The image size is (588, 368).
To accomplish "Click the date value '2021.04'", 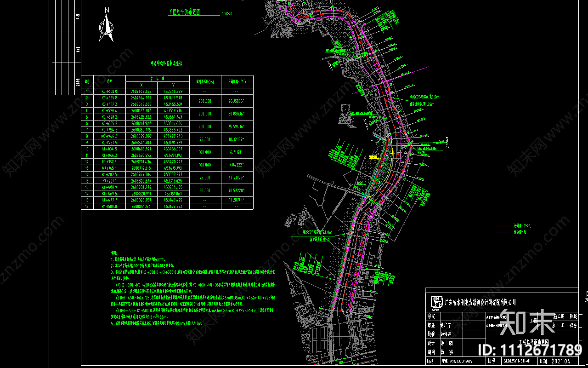I will point(560,361).
